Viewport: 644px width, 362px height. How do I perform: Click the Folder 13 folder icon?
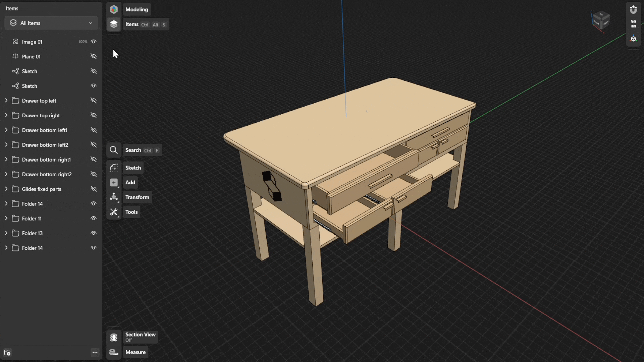click(15, 233)
